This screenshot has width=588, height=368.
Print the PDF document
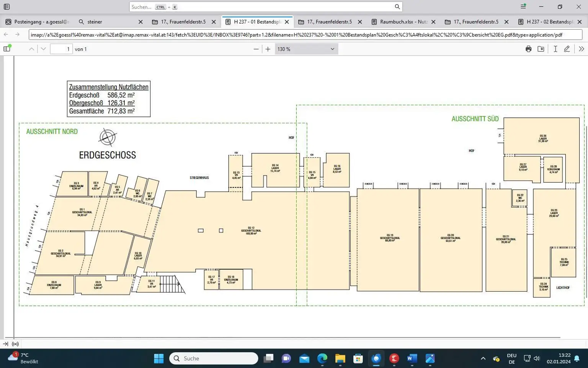(x=528, y=49)
